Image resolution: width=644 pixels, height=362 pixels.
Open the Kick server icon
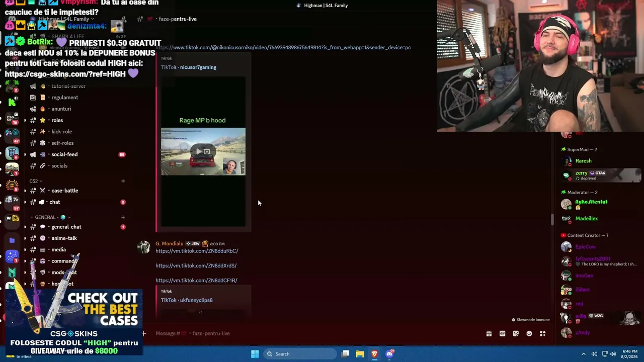(12, 103)
